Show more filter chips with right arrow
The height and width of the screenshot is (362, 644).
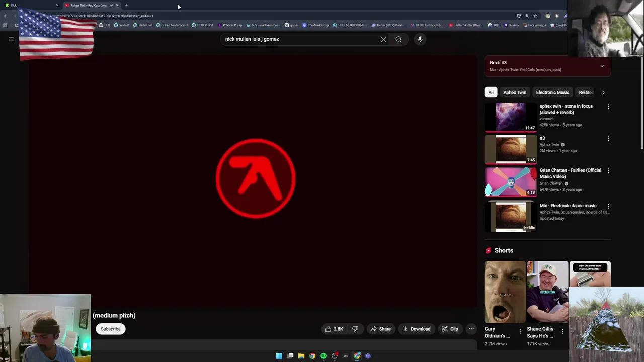click(x=603, y=92)
